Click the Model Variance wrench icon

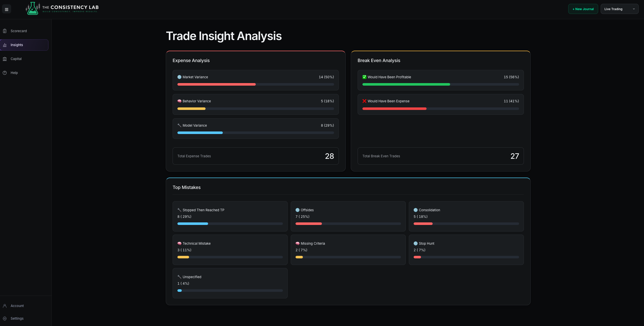click(x=179, y=125)
